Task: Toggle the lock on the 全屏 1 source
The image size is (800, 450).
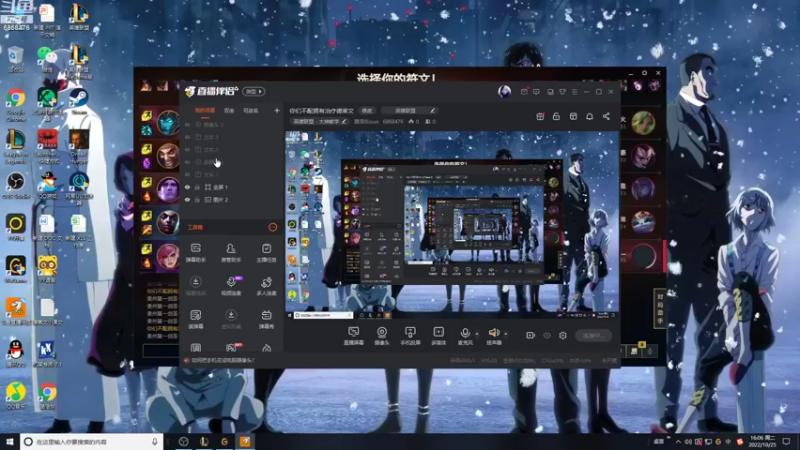Action: point(197,187)
